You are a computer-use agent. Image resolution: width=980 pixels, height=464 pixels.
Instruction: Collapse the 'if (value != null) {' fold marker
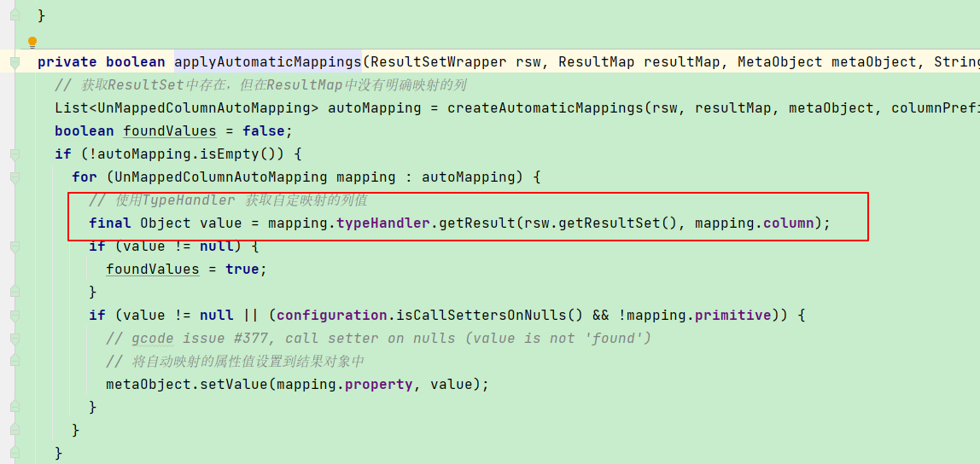[15, 246]
